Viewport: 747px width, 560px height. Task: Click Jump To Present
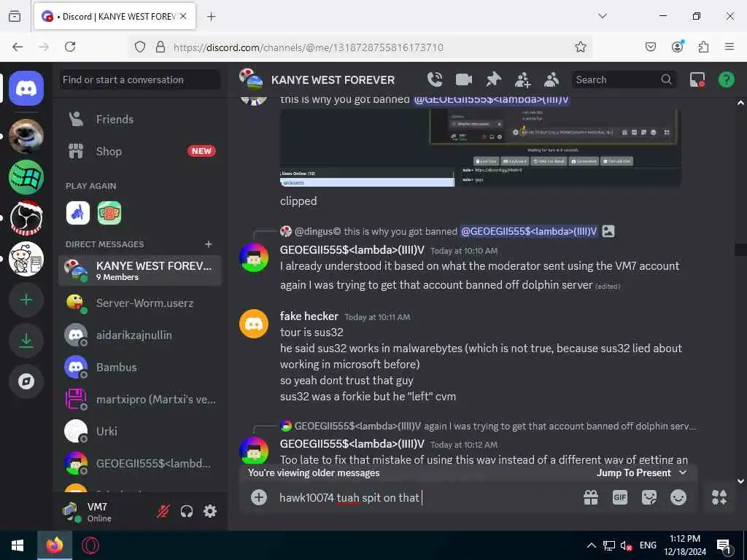click(641, 472)
